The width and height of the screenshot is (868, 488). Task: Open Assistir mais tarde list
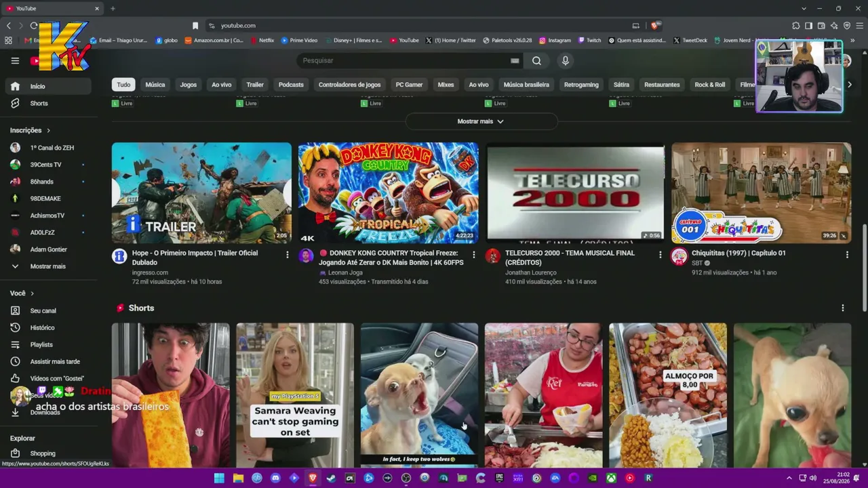[47, 361]
